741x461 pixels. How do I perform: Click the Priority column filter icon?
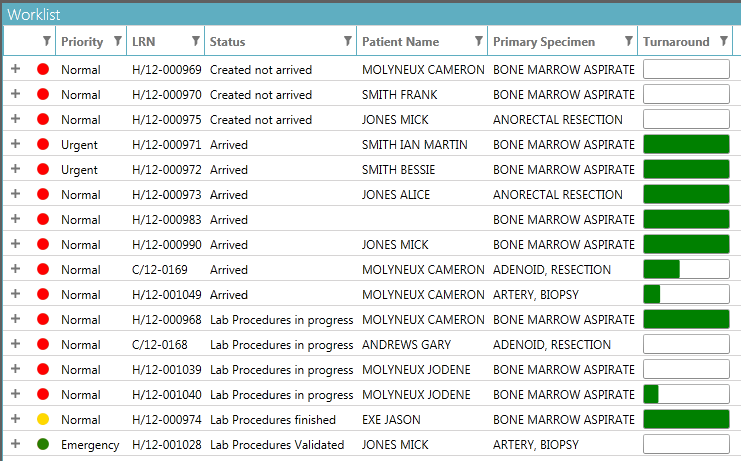pyautogui.click(x=118, y=41)
